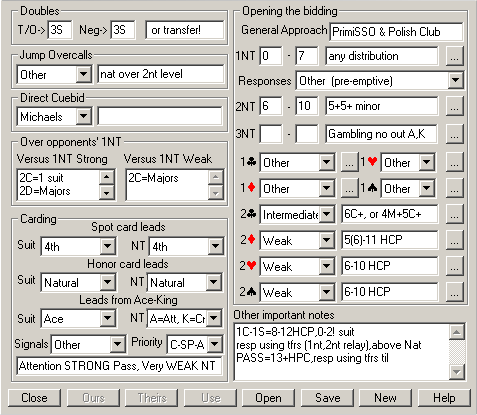Click ellipsis button beside 1 Club dropdown

point(349,163)
